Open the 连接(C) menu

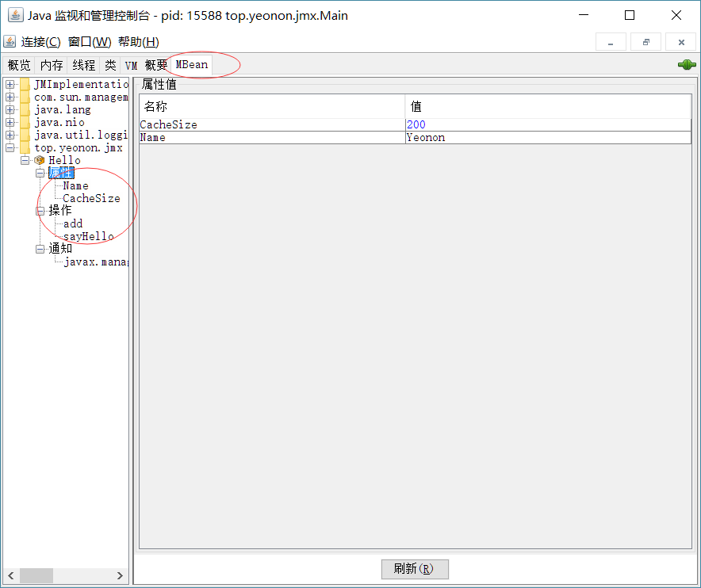pos(40,42)
